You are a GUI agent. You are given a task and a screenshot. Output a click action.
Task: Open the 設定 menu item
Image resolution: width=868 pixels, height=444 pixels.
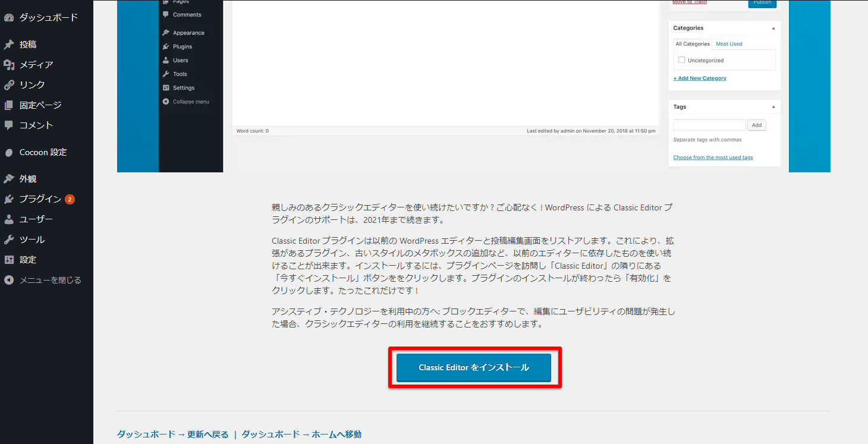click(28, 260)
